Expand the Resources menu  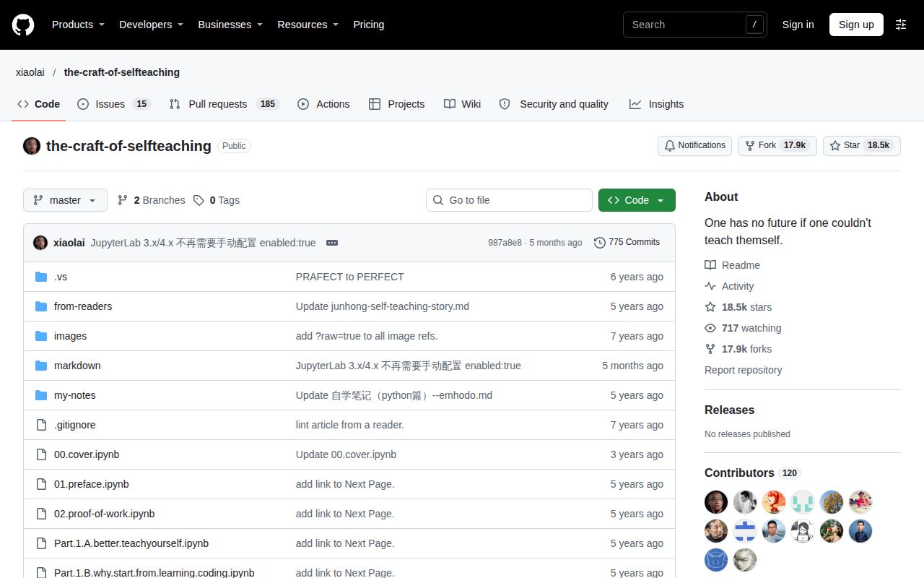click(308, 25)
